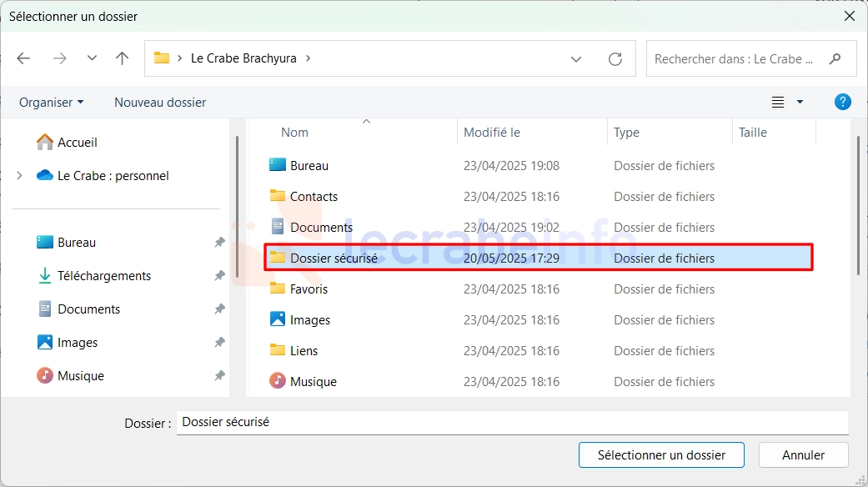Refresh the current folder view
Screen dimensions: 868x487
(615, 58)
